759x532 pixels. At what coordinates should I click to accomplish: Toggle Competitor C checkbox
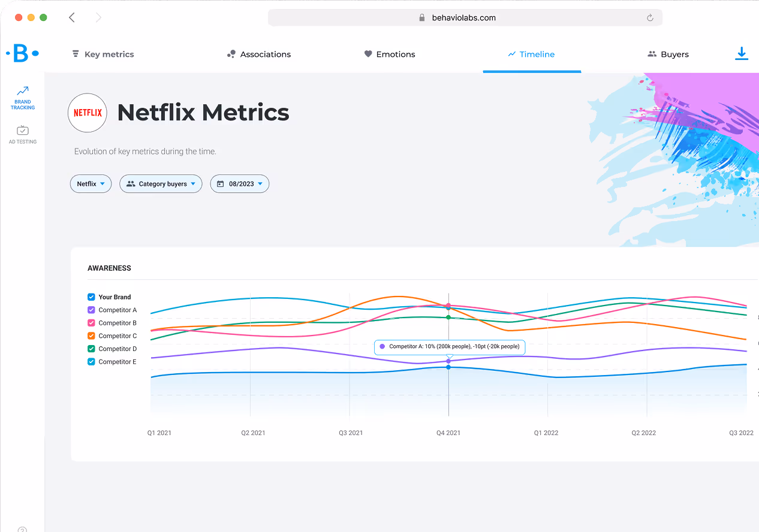coord(92,335)
